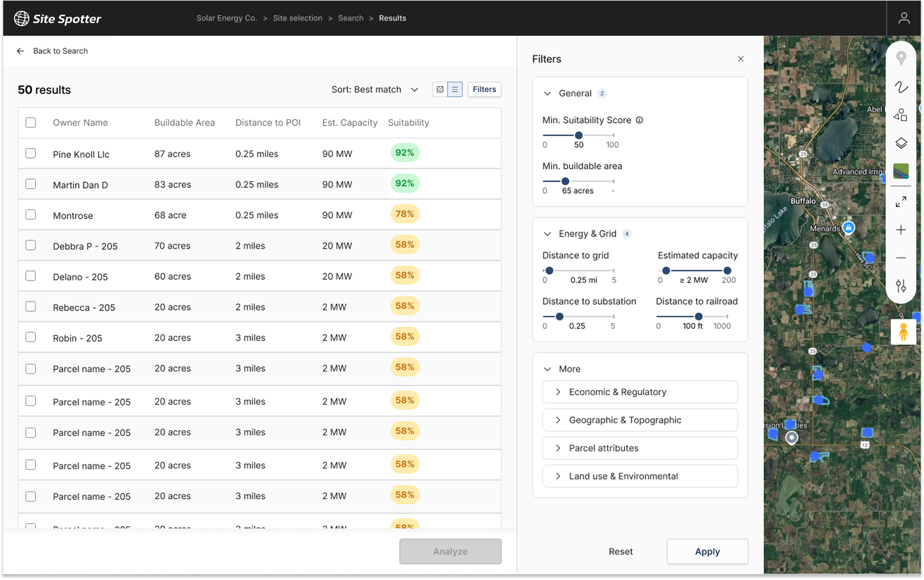The width and height of the screenshot is (924, 580).
Task: Click the Distance to railroad slider handle
Action: [698, 316]
